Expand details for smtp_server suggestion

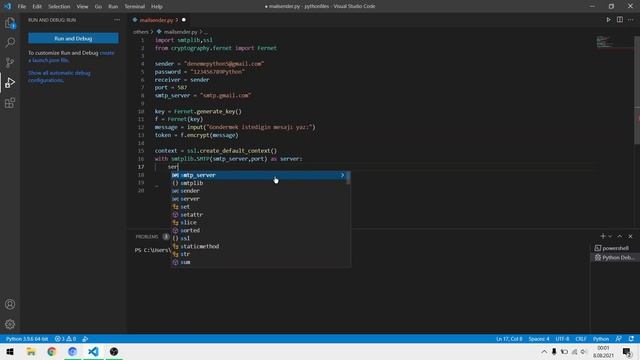click(342, 175)
